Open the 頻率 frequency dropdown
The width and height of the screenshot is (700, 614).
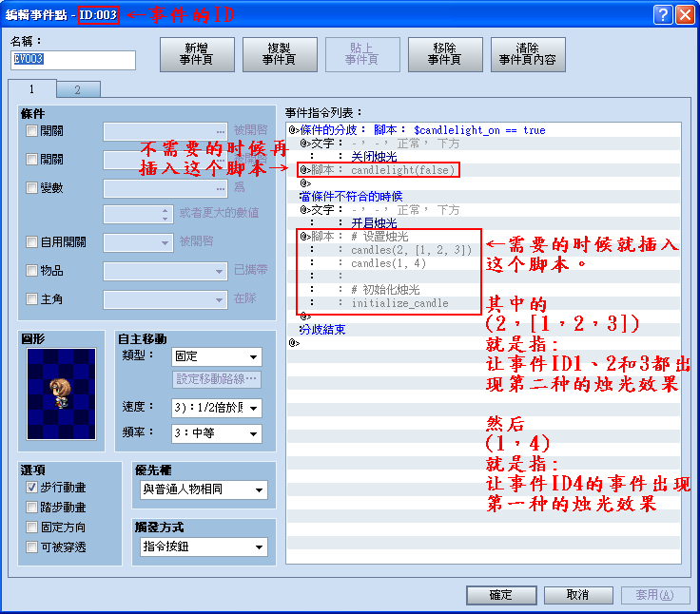pos(217,433)
